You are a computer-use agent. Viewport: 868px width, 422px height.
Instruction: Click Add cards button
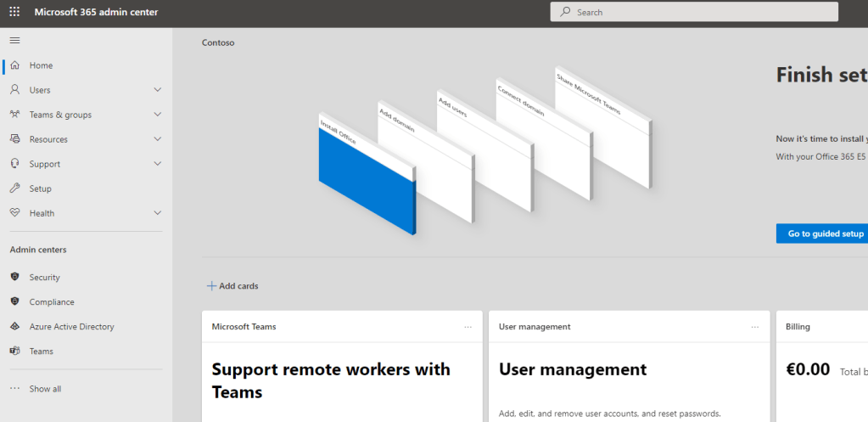click(232, 286)
